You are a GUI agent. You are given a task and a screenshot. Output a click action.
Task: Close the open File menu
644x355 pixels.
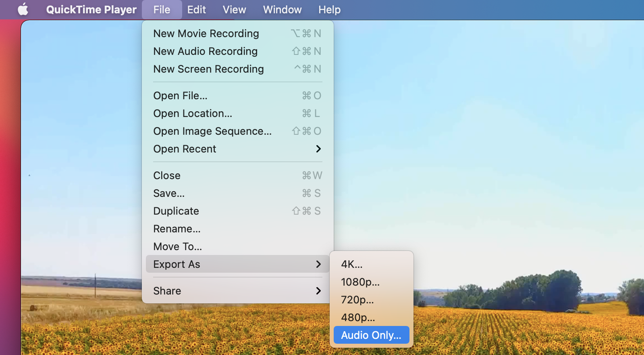[162, 9]
